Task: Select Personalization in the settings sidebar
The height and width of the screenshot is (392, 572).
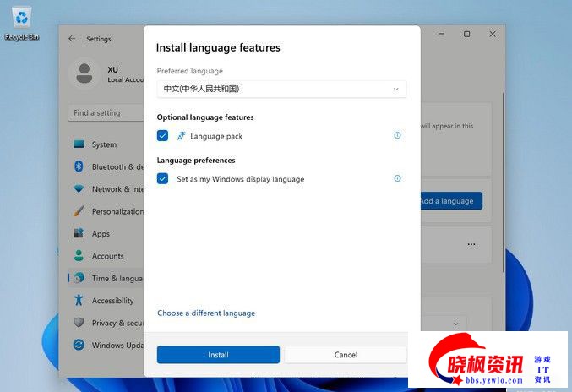Action: pyautogui.click(x=117, y=211)
